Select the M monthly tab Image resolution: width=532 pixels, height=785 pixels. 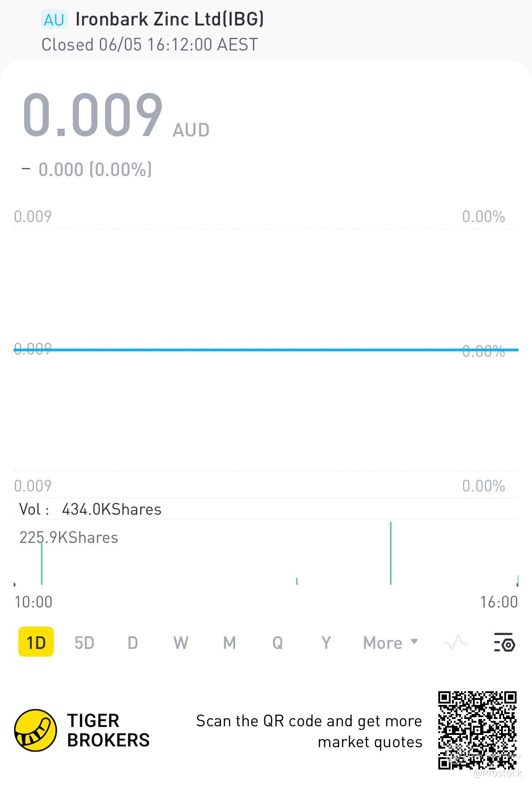(x=229, y=643)
